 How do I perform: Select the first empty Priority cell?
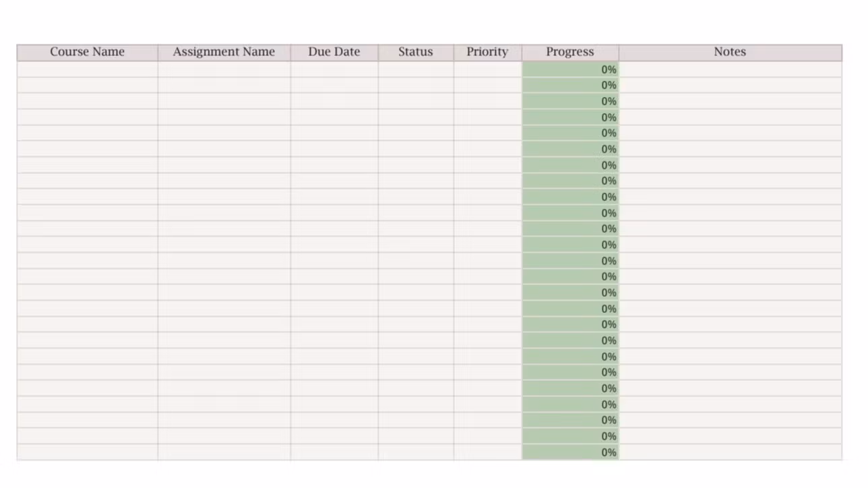pyautogui.click(x=487, y=69)
